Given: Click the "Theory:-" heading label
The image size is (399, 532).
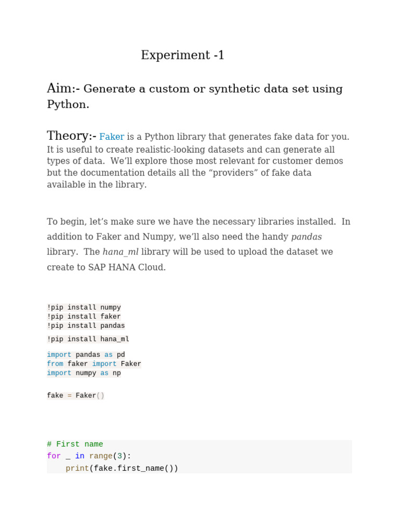Looking at the screenshot, I should [71, 136].
